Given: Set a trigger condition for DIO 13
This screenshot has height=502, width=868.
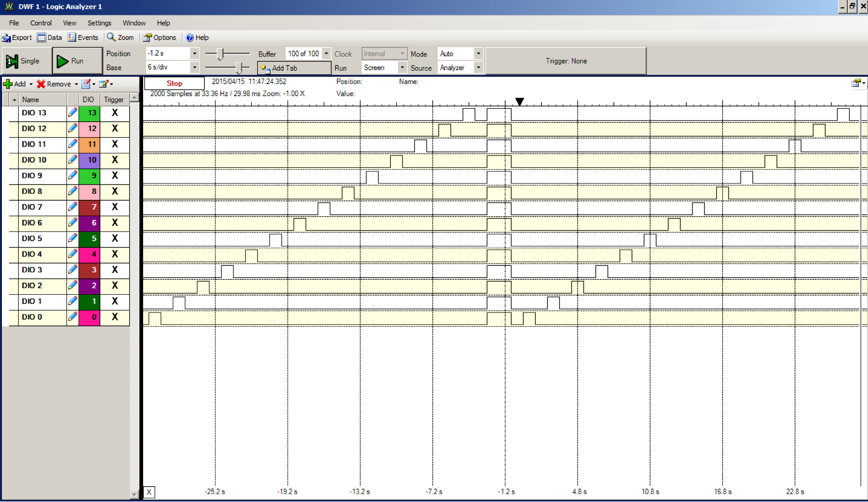Looking at the screenshot, I should click(x=114, y=113).
